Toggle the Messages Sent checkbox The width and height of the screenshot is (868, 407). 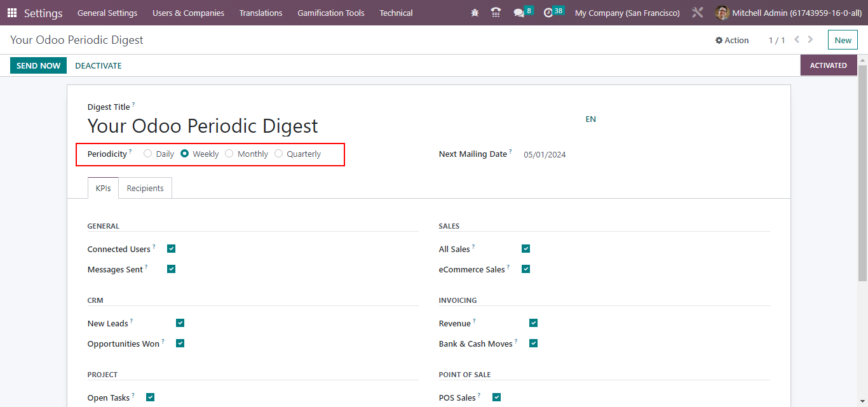click(172, 269)
